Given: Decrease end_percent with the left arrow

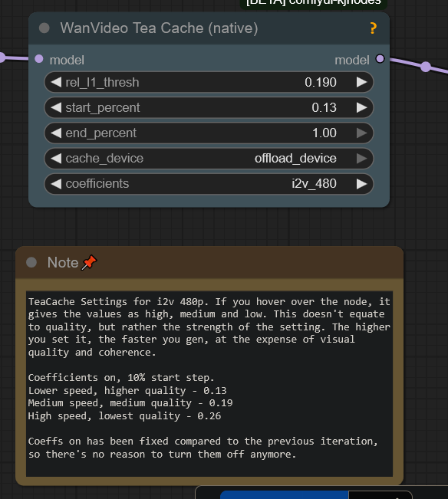Looking at the screenshot, I should (56, 133).
